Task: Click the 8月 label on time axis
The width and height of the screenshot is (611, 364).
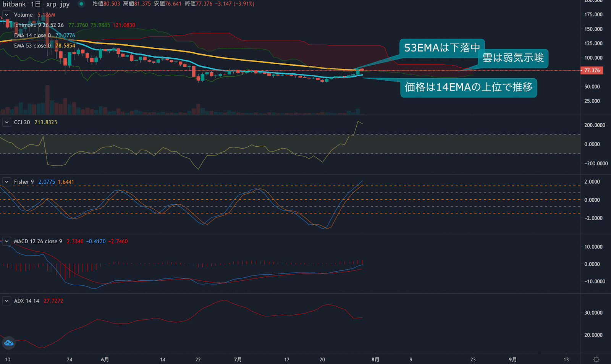Action: click(375, 359)
